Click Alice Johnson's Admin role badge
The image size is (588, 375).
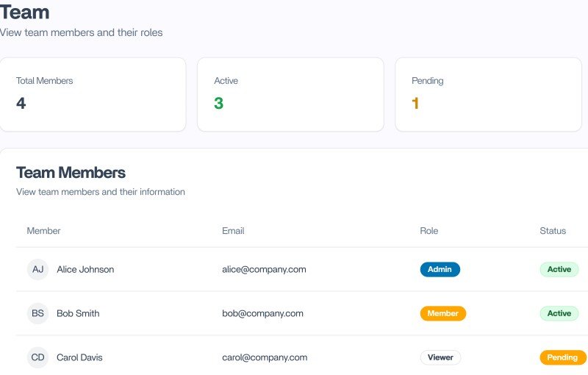click(x=440, y=269)
